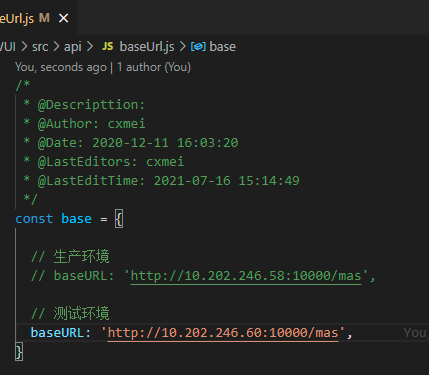429x375 pixels.
Task: Click the JS file icon in breadcrumb
Action: pyautogui.click(x=107, y=46)
